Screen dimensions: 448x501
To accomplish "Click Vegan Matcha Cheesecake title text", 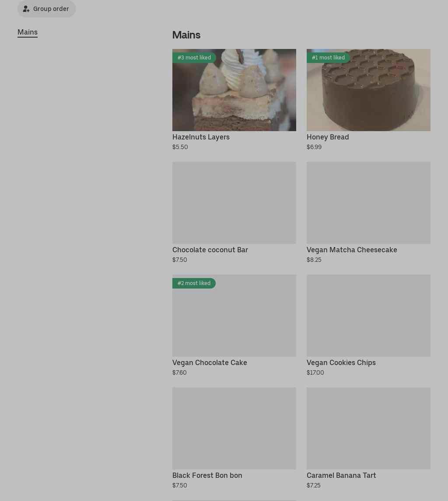I will tap(352, 250).
